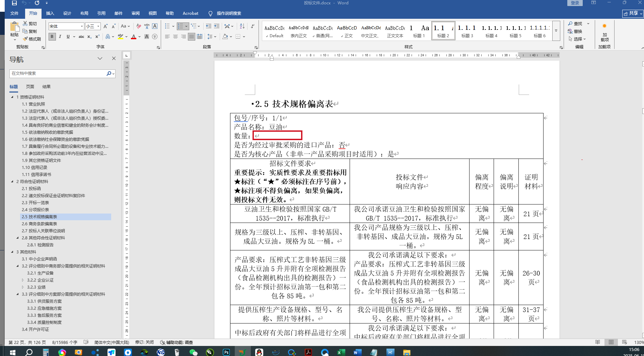Toggle superscript formatting
The image size is (644, 356).
97,37
